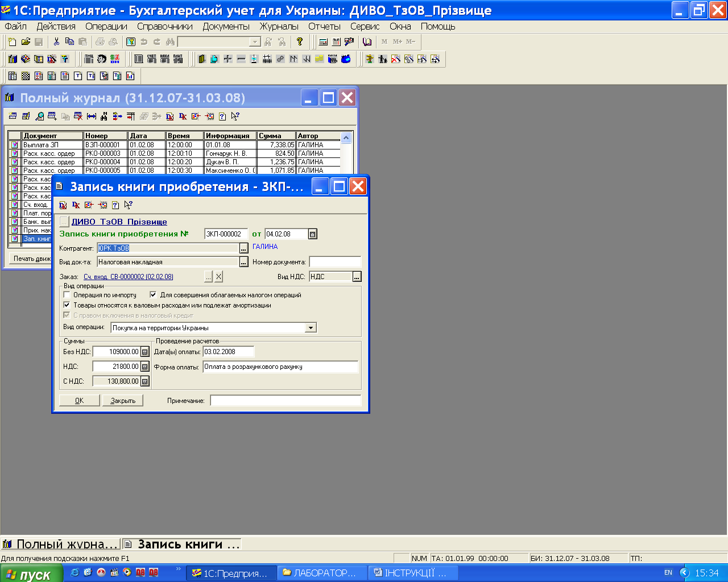Click the 'Номер документа' input field

tap(335, 262)
